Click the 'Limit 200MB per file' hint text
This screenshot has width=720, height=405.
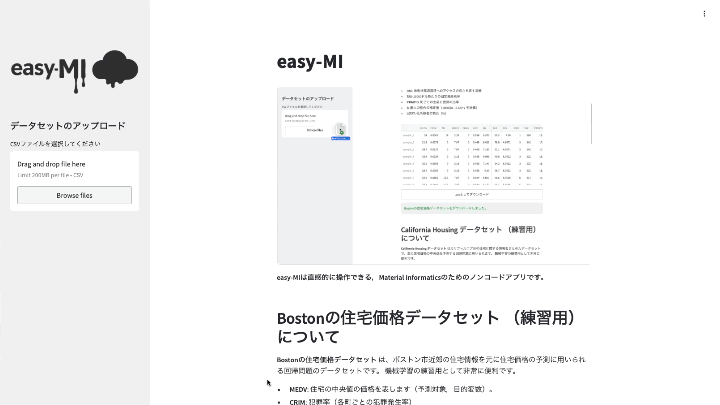(50, 175)
